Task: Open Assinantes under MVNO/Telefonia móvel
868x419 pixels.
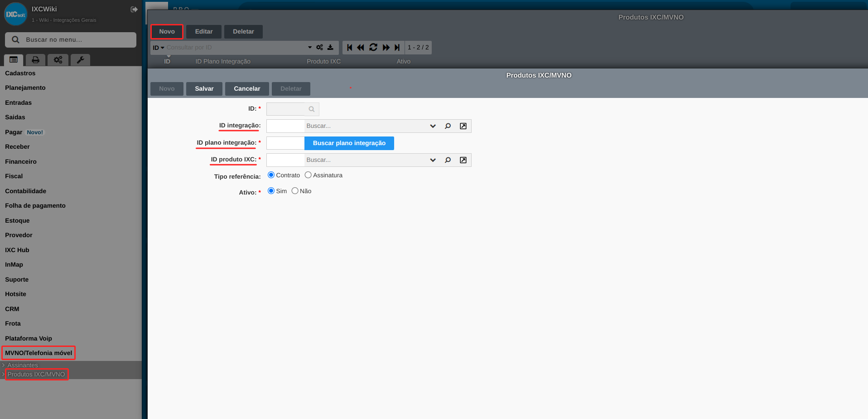Action: click(x=23, y=365)
